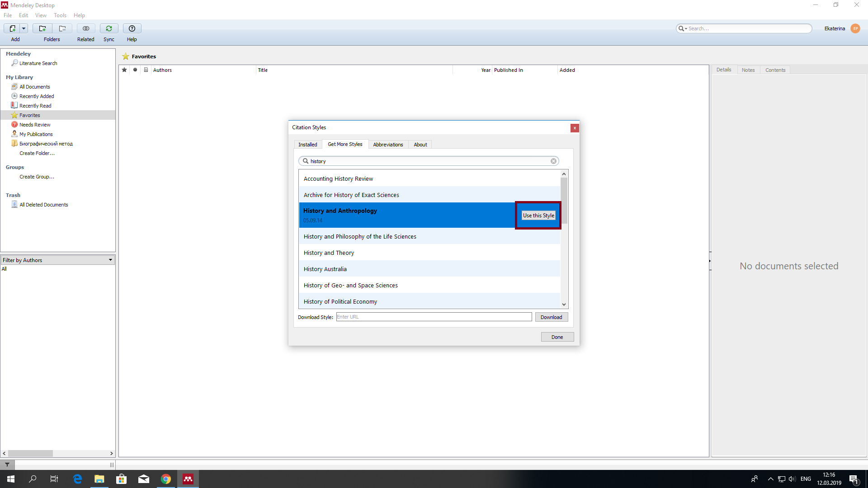This screenshot has height=488, width=868.
Task: Click the read status dot column header
Action: coord(135,70)
